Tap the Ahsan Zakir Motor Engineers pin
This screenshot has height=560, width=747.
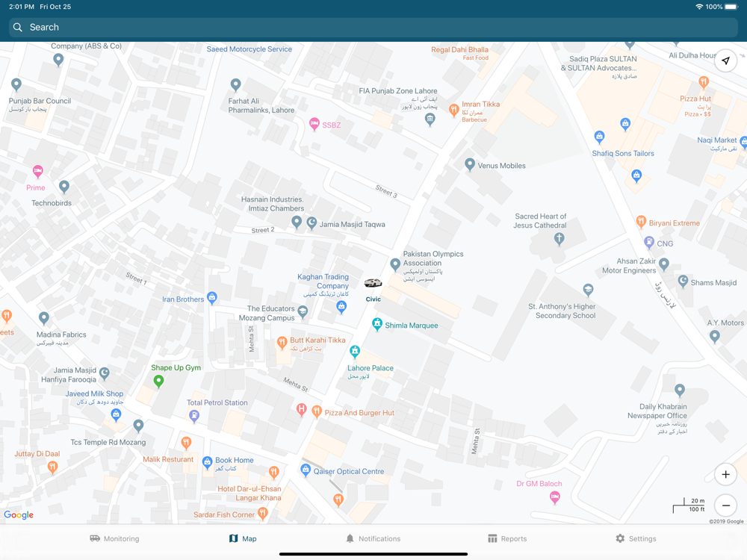coord(664,264)
